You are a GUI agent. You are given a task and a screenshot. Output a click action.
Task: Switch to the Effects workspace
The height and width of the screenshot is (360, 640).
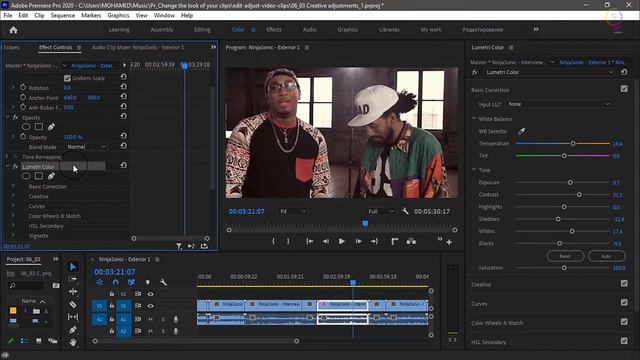[273, 30]
